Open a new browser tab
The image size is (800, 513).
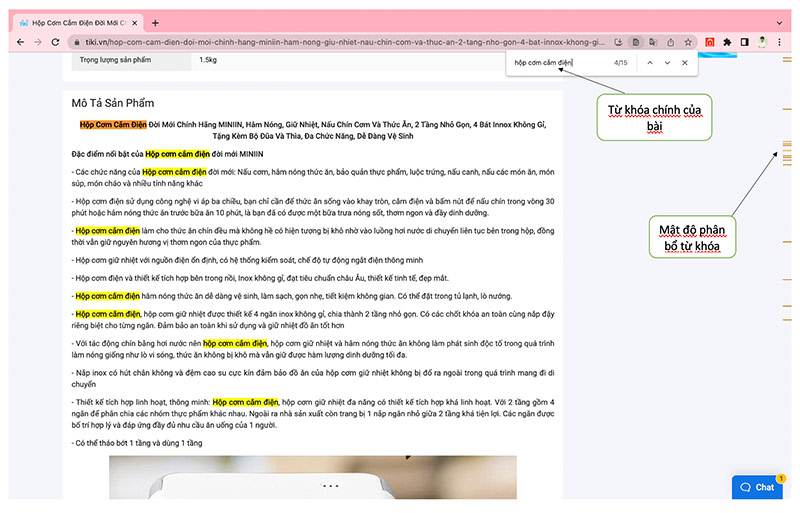(x=155, y=23)
